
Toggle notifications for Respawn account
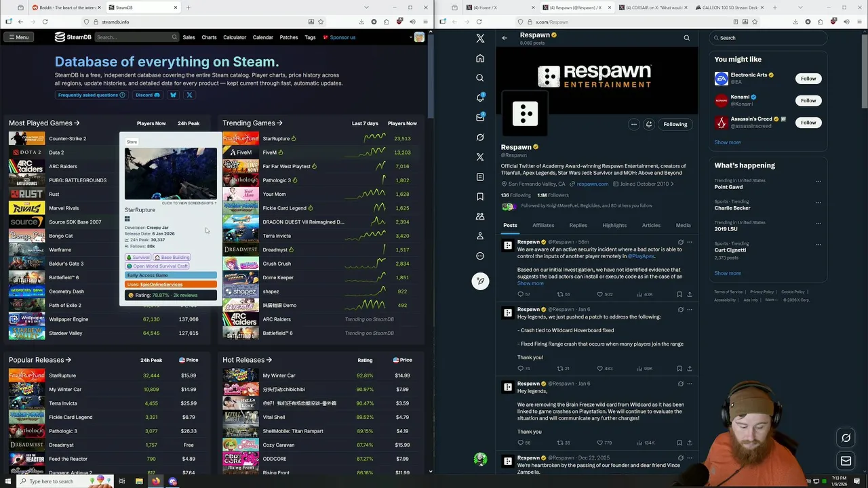coord(649,124)
